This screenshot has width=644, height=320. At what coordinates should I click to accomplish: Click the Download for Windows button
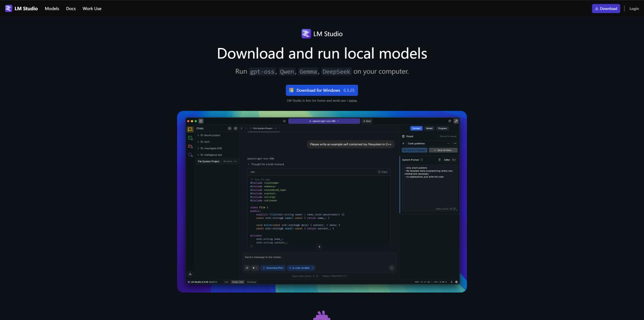pyautogui.click(x=322, y=90)
